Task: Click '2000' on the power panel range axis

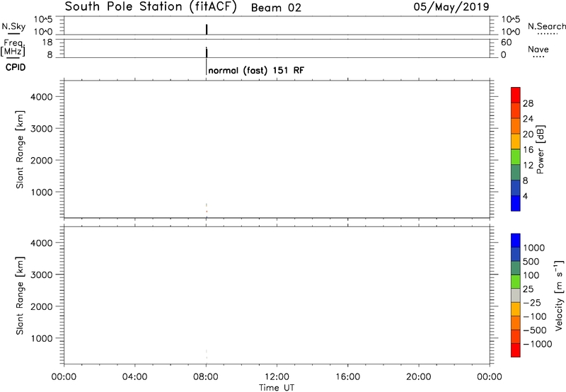Action: click(42, 160)
